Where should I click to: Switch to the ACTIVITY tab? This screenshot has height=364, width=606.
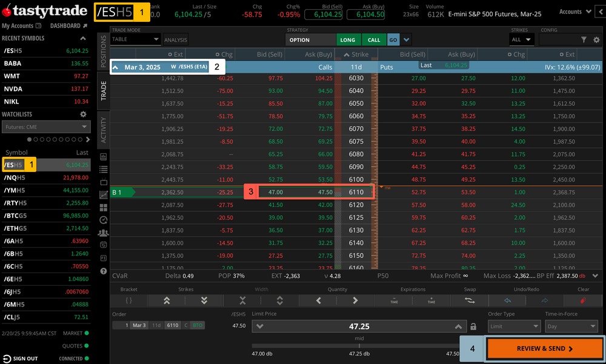click(x=103, y=130)
